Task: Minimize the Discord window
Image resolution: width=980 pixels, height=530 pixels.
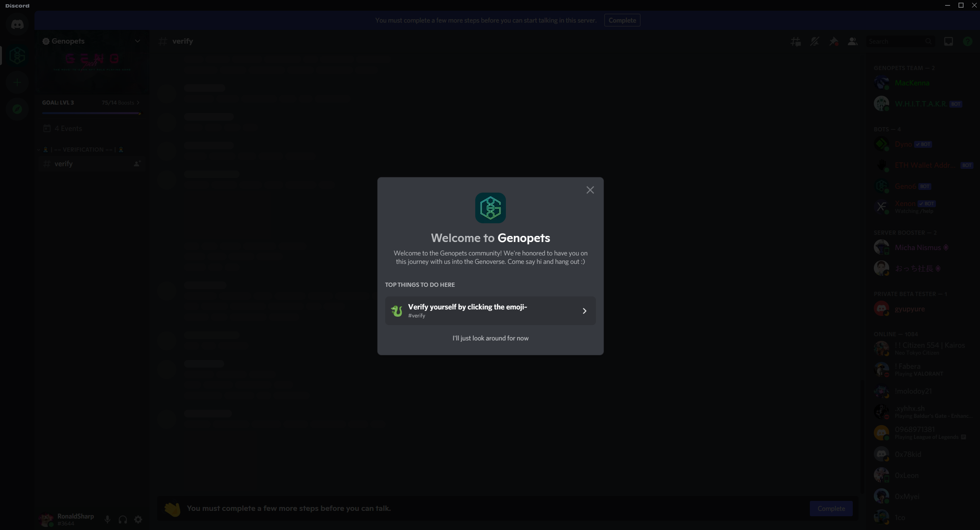Action: [947, 5]
